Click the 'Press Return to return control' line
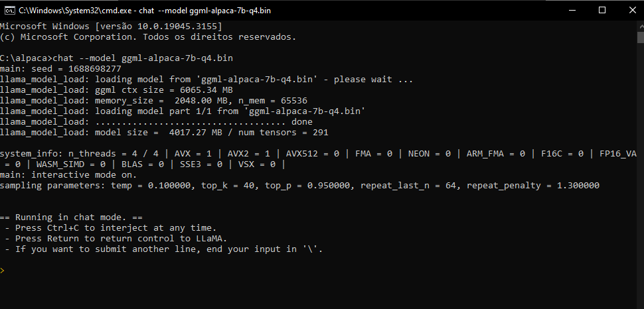644x309 pixels. (116, 239)
